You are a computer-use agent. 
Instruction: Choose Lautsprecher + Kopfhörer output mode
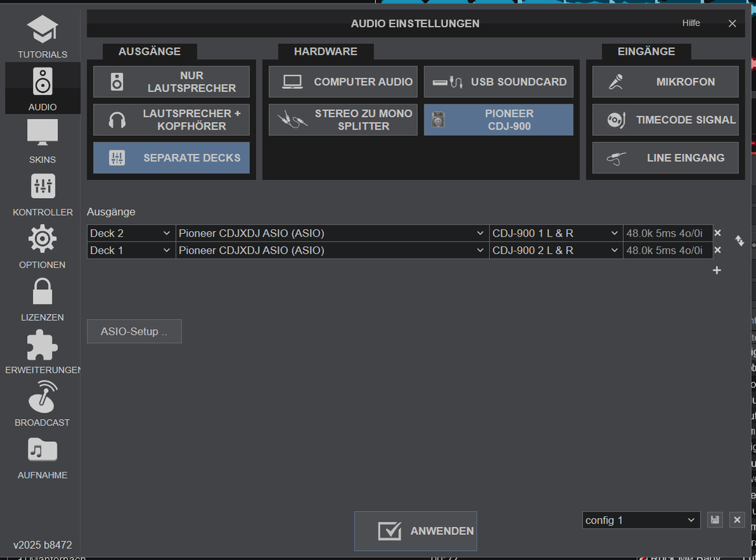pos(171,120)
